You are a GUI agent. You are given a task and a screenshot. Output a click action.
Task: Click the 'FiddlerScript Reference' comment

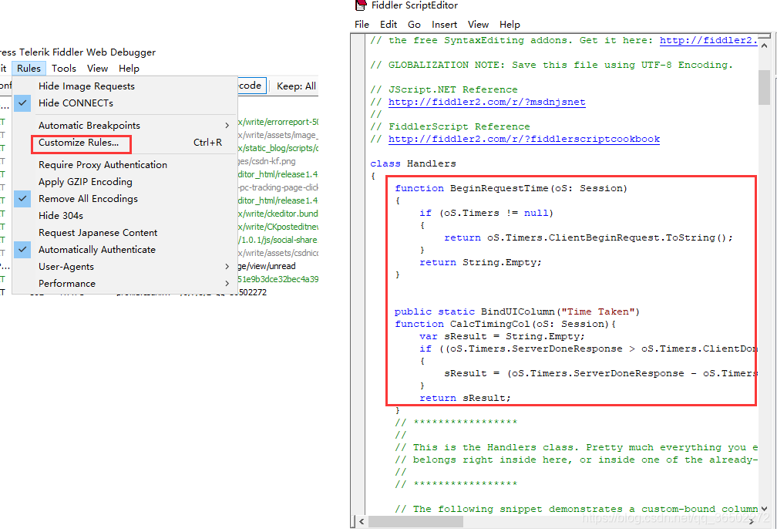pyautogui.click(x=449, y=127)
